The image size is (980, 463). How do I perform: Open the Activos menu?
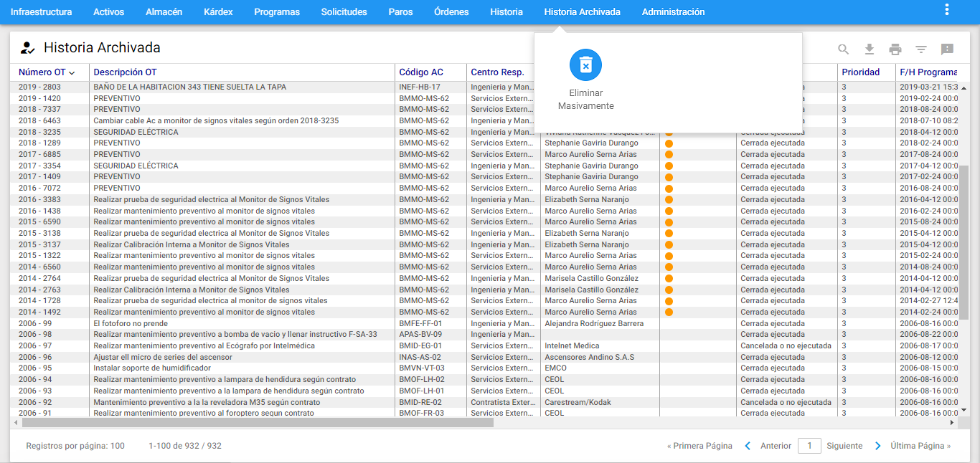[108, 12]
